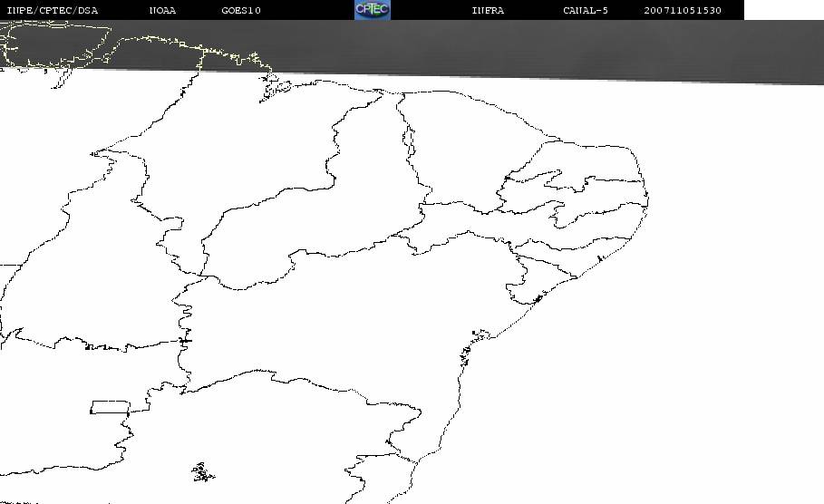
Task: Click the CANAL-5 channel label
Action: tap(586, 11)
